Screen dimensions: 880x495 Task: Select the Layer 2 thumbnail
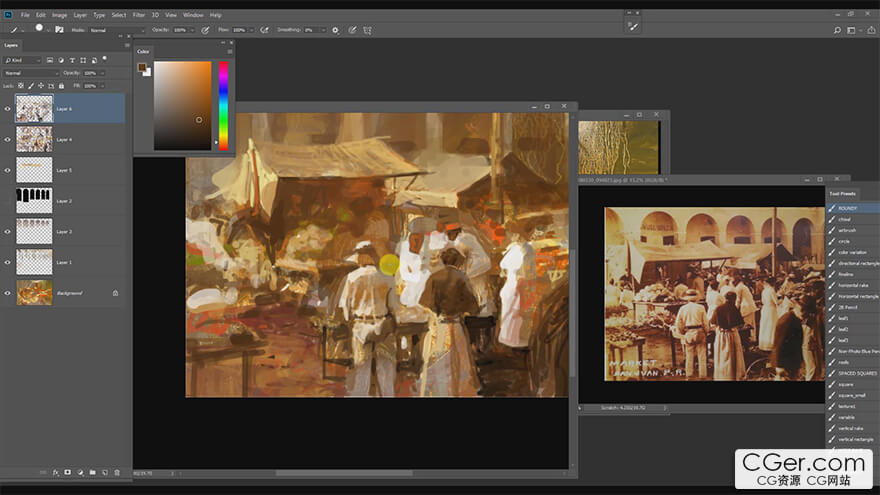pyautogui.click(x=34, y=200)
